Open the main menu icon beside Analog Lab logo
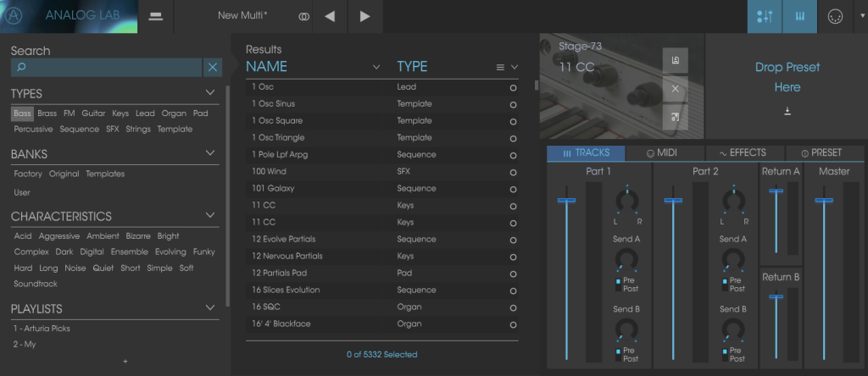The image size is (868, 376). tap(156, 17)
